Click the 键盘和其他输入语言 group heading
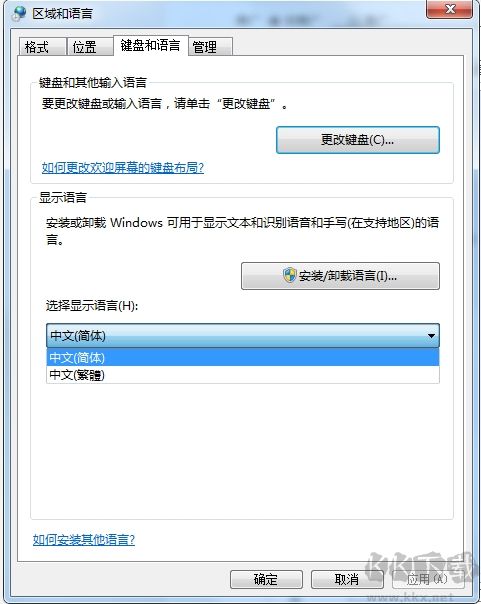Screen dimensions: 481x604 click(x=93, y=82)
